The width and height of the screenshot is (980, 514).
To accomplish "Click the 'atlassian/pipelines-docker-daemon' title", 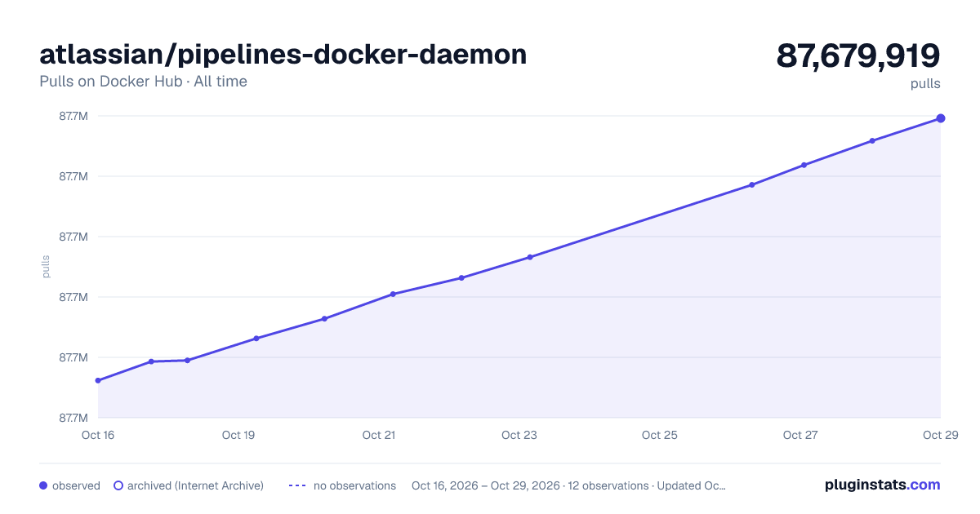I will (283, 54).
